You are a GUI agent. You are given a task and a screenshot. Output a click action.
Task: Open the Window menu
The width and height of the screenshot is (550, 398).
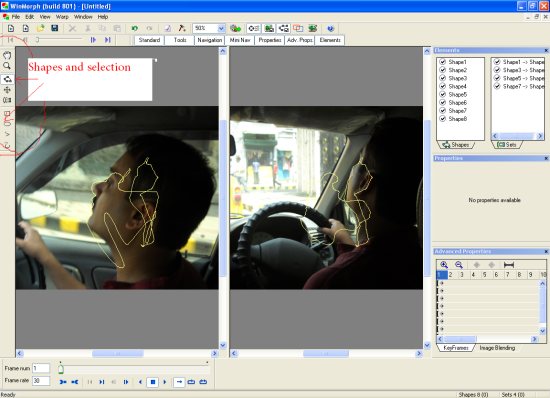point(83,17)
